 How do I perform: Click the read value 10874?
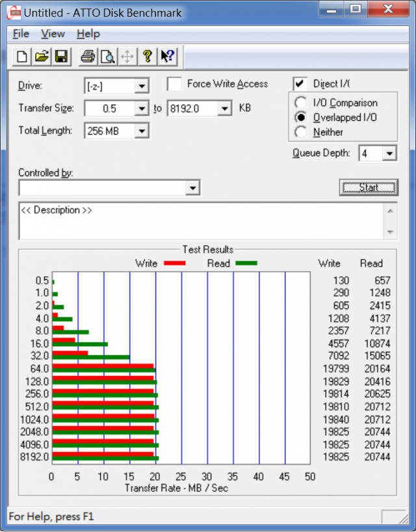pos(378,343)
